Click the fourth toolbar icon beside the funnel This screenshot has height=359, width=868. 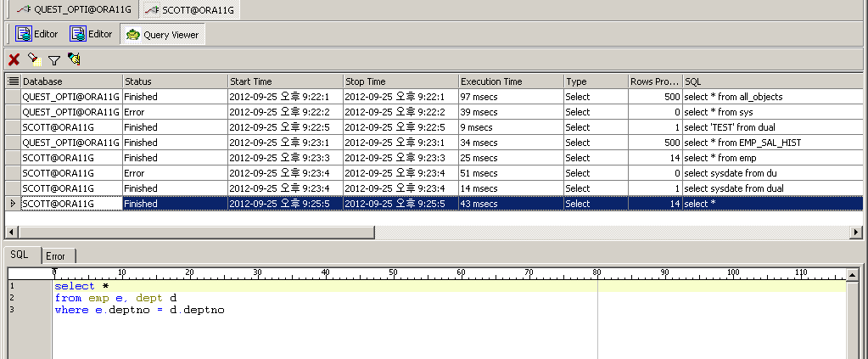75,59
